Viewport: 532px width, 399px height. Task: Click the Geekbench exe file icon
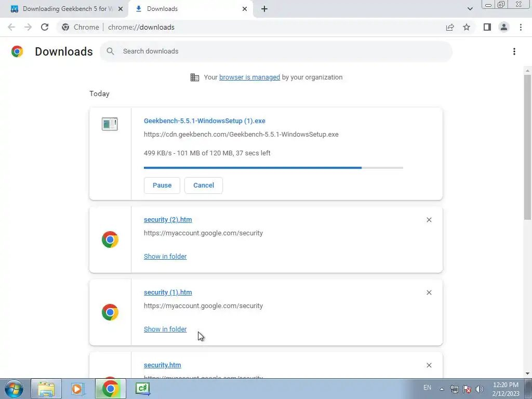pyautogui.click(x=110, y=124)
